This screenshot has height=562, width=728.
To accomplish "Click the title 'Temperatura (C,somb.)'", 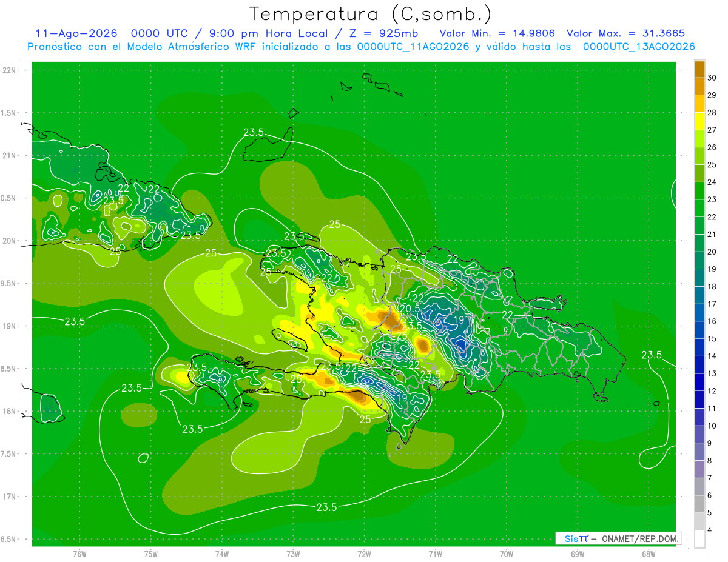I will click(371, 14).
